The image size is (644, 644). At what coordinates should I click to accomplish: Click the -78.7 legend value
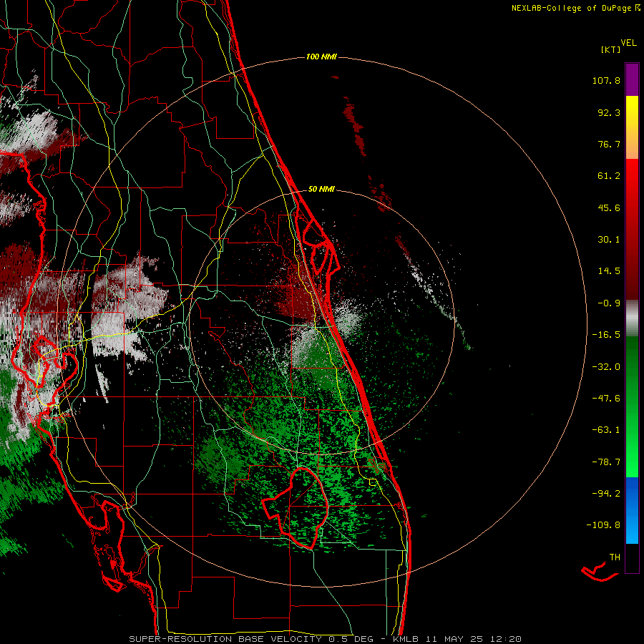click(x=606, y=462)
